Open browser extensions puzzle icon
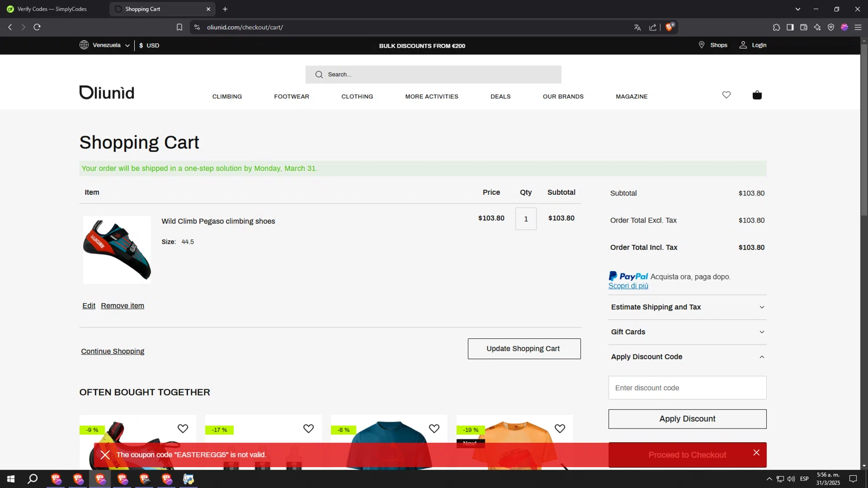 point(777,27)
